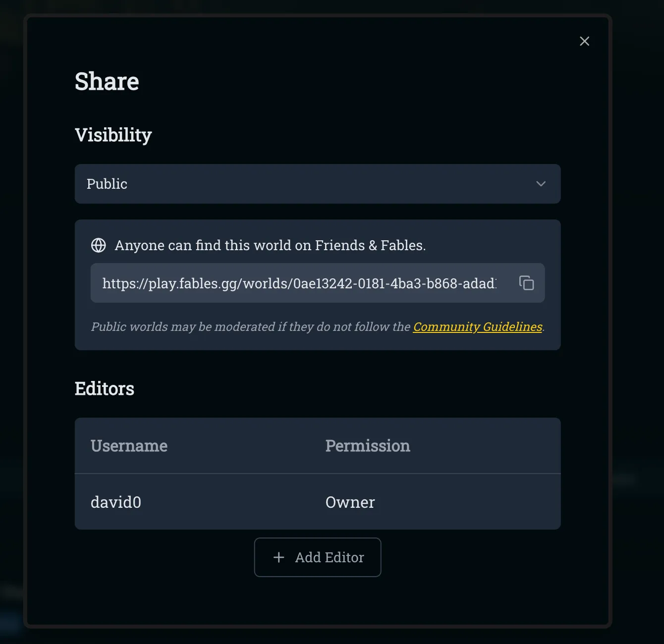Expand the Visibility dropdown chevron

click(541, 184)
